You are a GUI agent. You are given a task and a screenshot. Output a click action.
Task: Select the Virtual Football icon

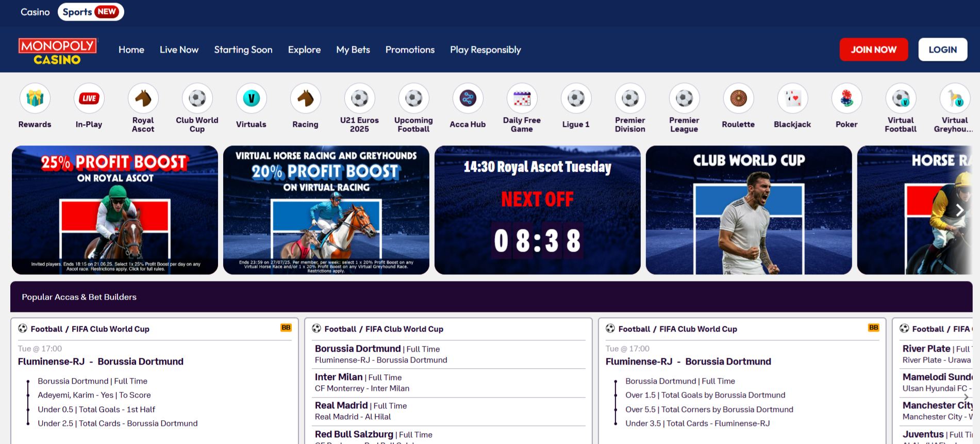[x=901, y=98]
